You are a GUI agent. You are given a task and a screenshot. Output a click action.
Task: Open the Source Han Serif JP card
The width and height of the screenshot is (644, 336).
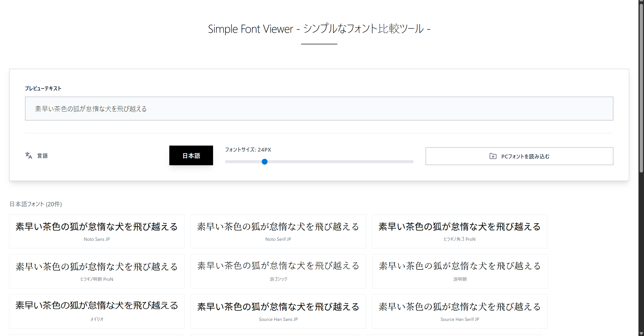coord(459,311)
